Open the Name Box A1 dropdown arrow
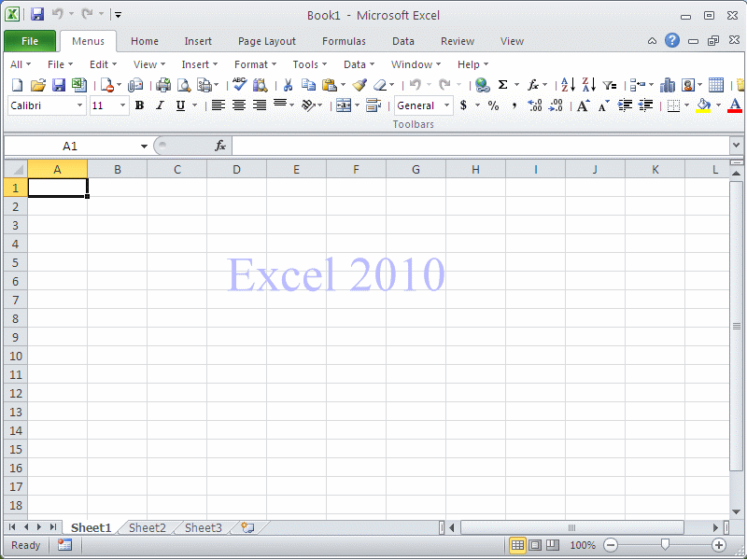 [x=144, y=147]
